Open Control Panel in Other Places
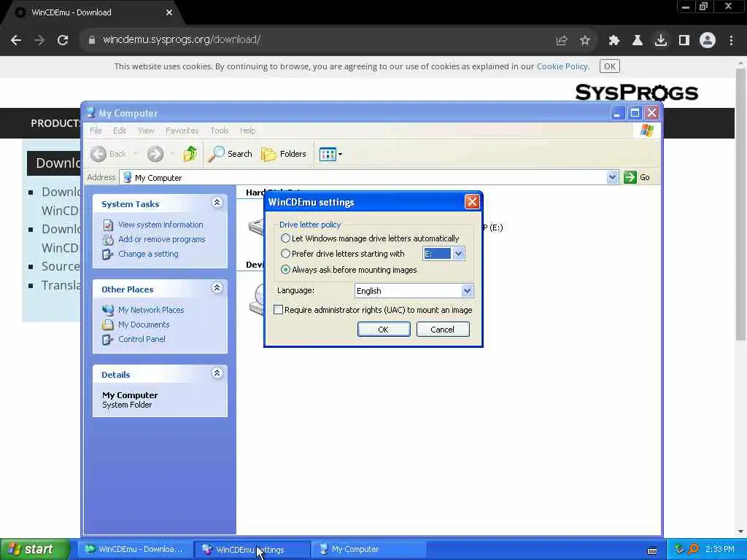The height and width of the screenshot is (560, 747). pos(142,340)
